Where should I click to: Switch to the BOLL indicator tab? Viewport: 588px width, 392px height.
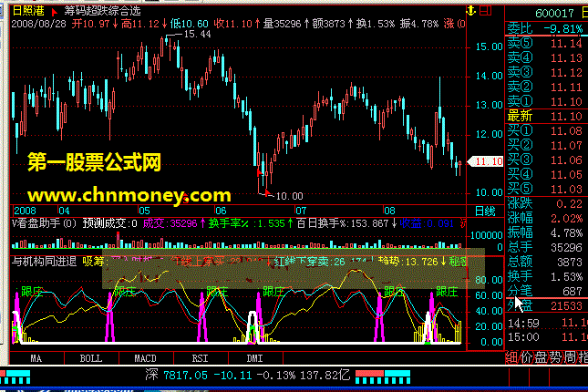pos(91,358)
